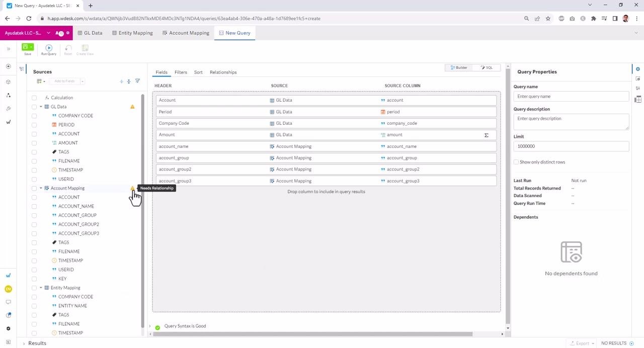
Task: Enable Show only distinct rows
Action: [x=516, y=162]
